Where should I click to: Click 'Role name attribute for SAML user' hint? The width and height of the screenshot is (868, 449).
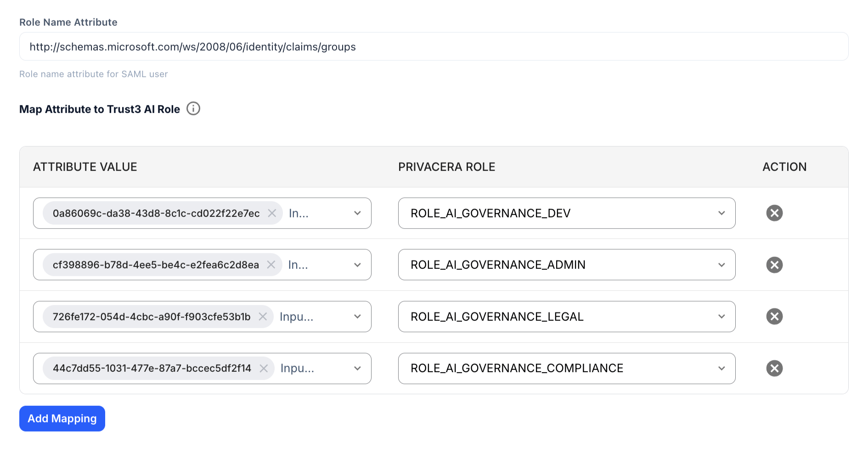(94, 74)
